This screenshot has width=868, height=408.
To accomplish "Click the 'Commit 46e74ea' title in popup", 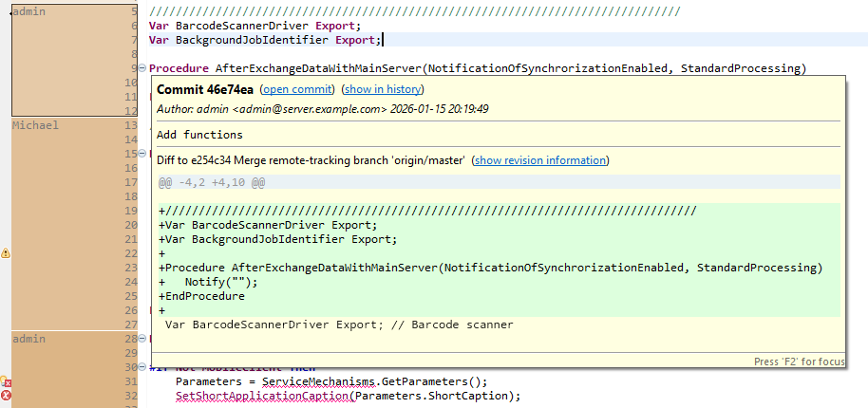I will pos(205,89).
